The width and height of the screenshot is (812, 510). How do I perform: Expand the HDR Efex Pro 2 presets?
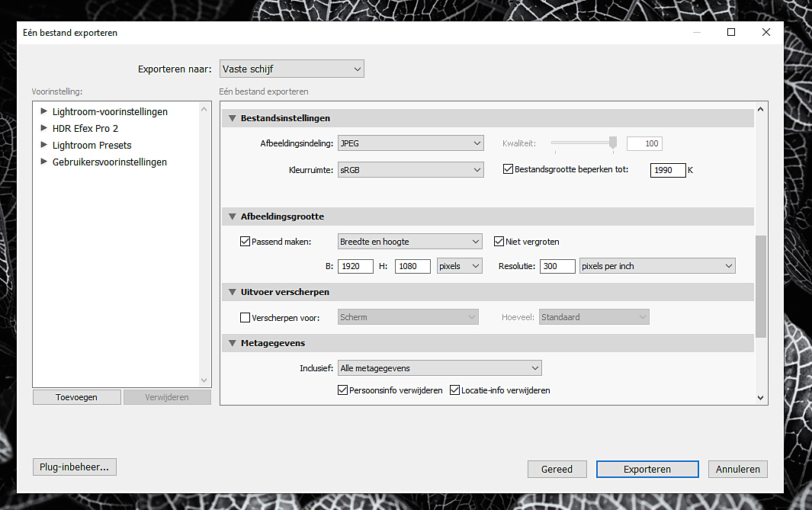click(44, 128)
